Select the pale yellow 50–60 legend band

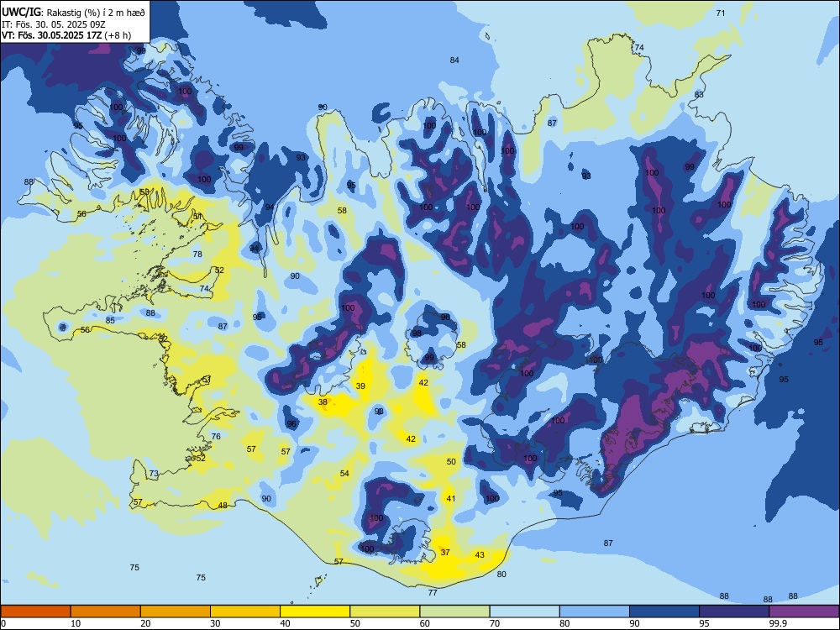click(386, 612)
